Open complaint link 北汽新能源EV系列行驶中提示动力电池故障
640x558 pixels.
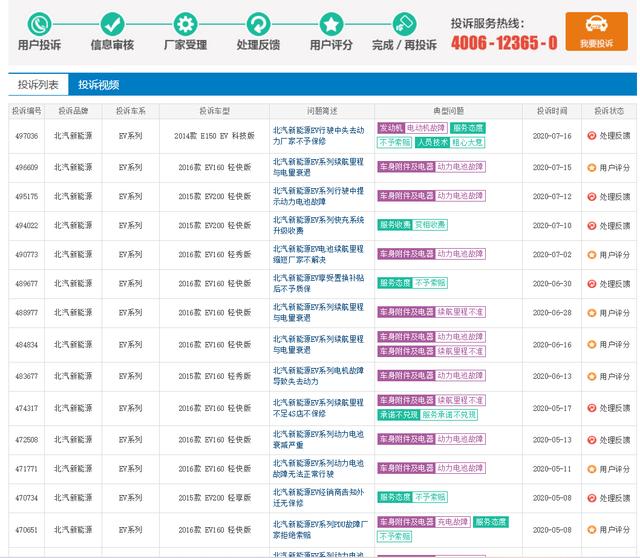point(318,196)
